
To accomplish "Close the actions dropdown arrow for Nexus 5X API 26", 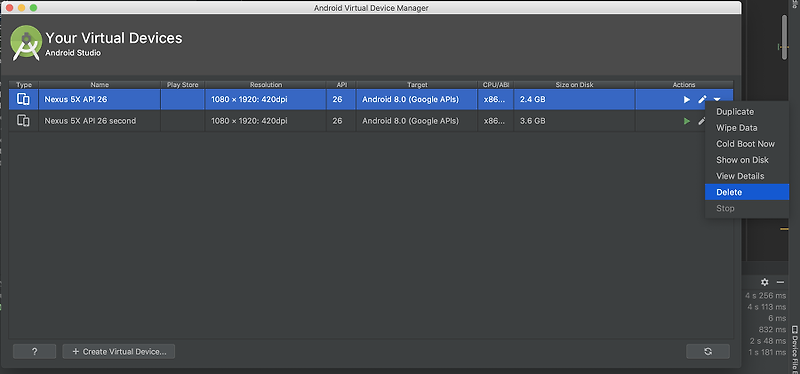I will tap(717, 99).
